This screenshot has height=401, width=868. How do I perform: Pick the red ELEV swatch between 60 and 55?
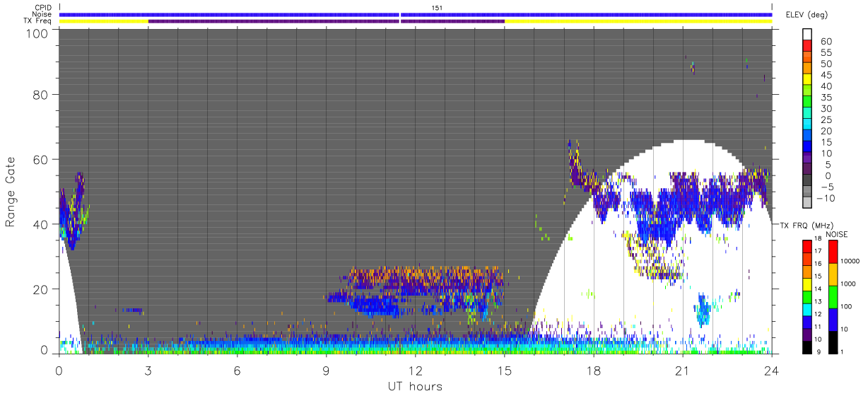(809, 47)
